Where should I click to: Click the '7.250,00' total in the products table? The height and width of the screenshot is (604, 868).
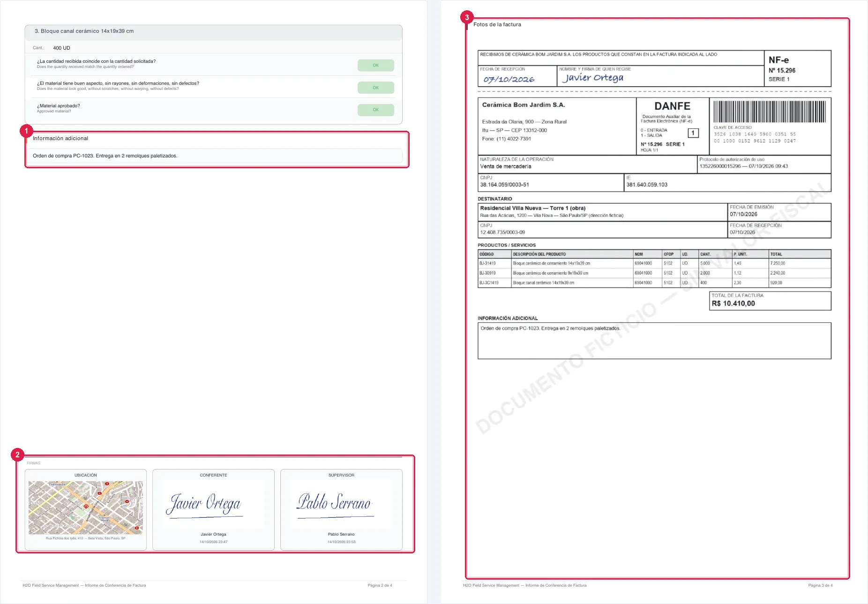[x=778, y=263]
